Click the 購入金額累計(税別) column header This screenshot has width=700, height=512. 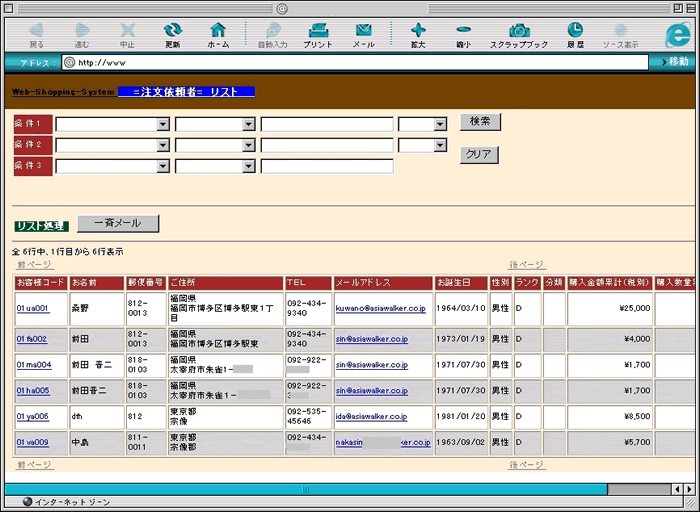609,283
